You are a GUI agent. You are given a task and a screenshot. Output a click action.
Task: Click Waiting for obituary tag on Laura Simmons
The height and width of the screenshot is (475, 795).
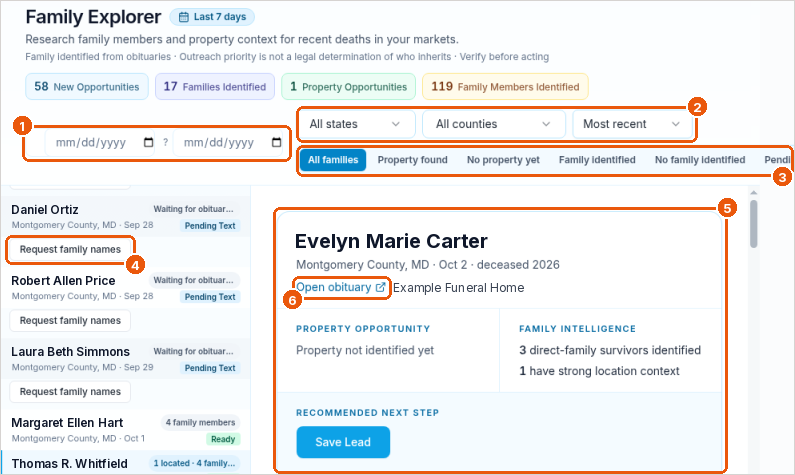[x=194, y=351]
